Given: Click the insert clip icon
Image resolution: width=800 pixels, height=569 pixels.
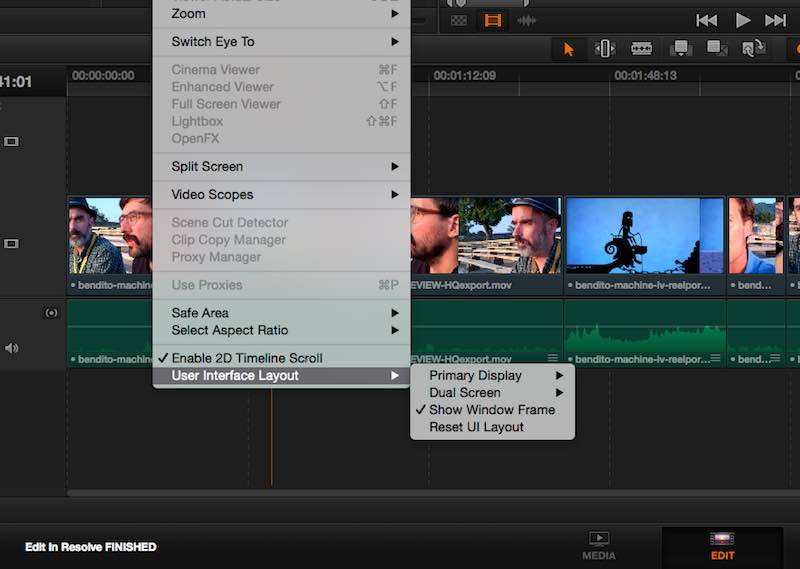Looking at the screenshot, I should pyautogui.click(x=681, y=48).
